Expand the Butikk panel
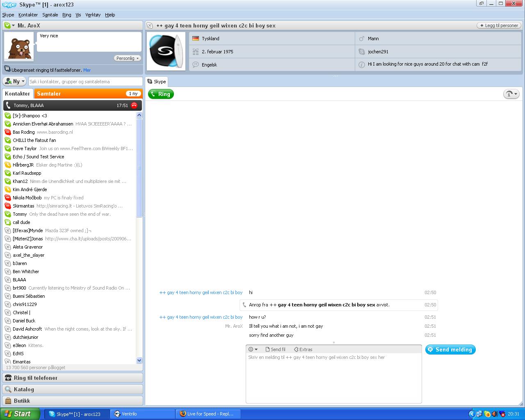Image resolution: width=525 pixels, height=420 pixels. [x=73, y=401]
